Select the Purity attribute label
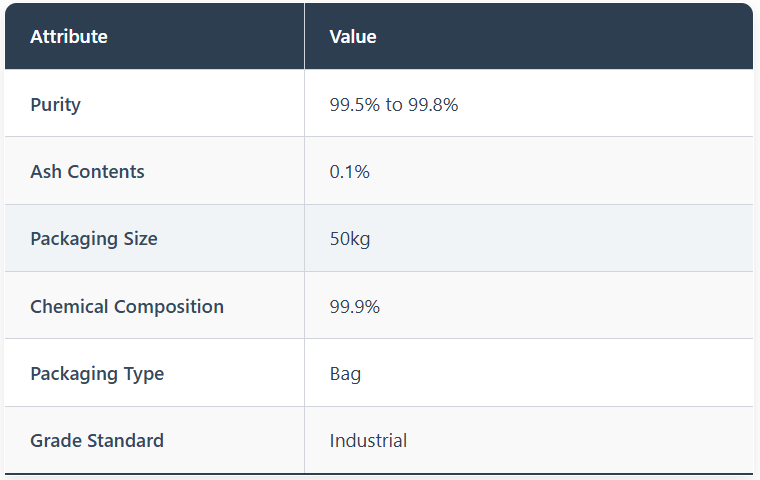The image size is (760, 480). [55, 104]
